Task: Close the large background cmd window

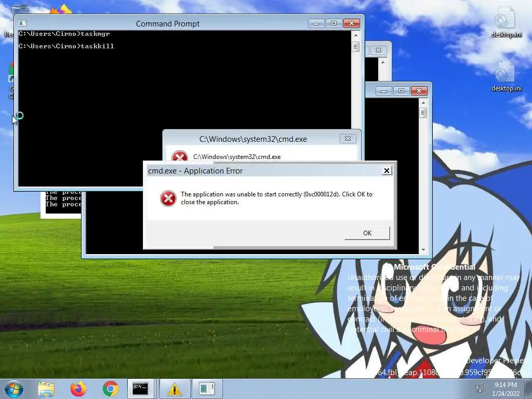Action: coord(419,91)
